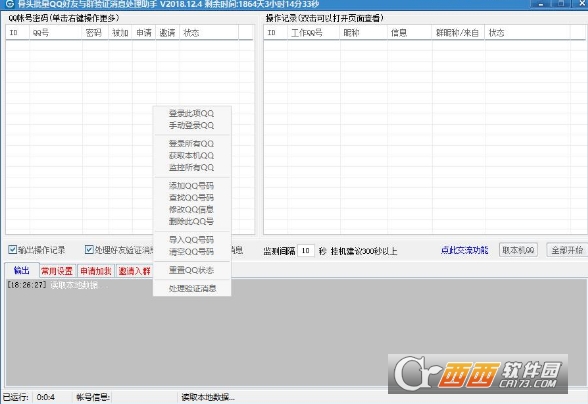Choose 删除此QQ号 menu entry
588x404 pixels.
[x=191, y=221]
